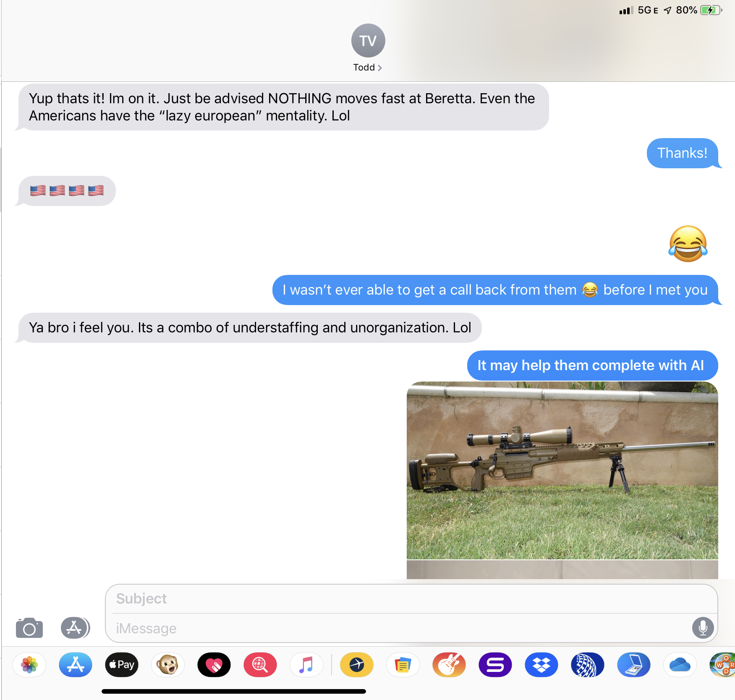The height and width of the screenshot is (700, 735).
Task: Open the Dropbox icon in app strip
Action: click(541, 665)
